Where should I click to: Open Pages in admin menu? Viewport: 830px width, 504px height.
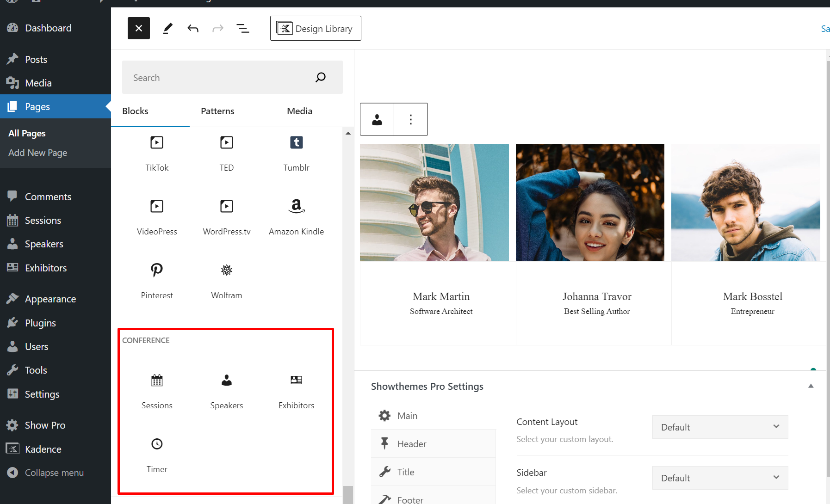click(x=56, y=107)
